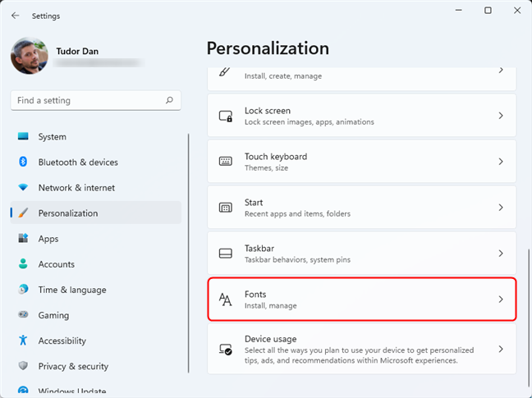Expand the Touch keyboard chevron
The image size is (532, 398).
[501, 162]
